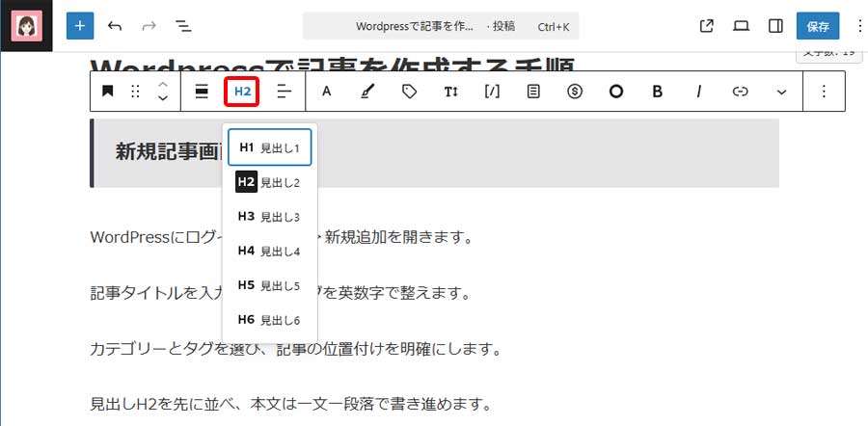The width and height of the screenshot is (868, 426).
Task: Open the font size tool
Action: 450,92
